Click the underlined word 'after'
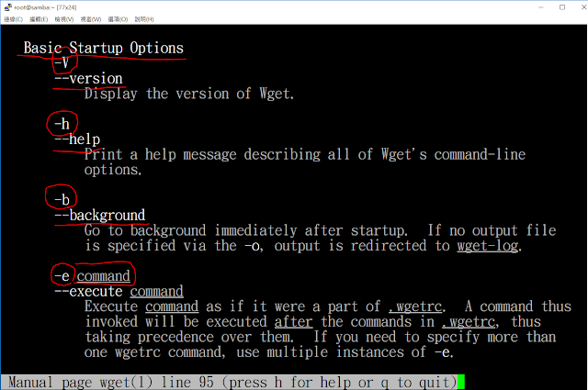The width and height of the screenshot is (588, 390). [293, 322]
